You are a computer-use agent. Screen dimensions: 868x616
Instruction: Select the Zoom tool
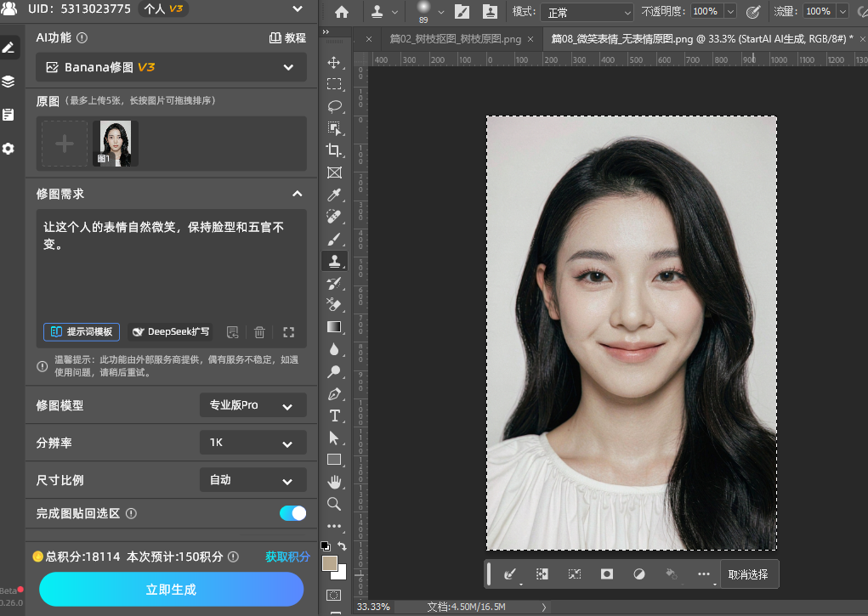point(334,504)
